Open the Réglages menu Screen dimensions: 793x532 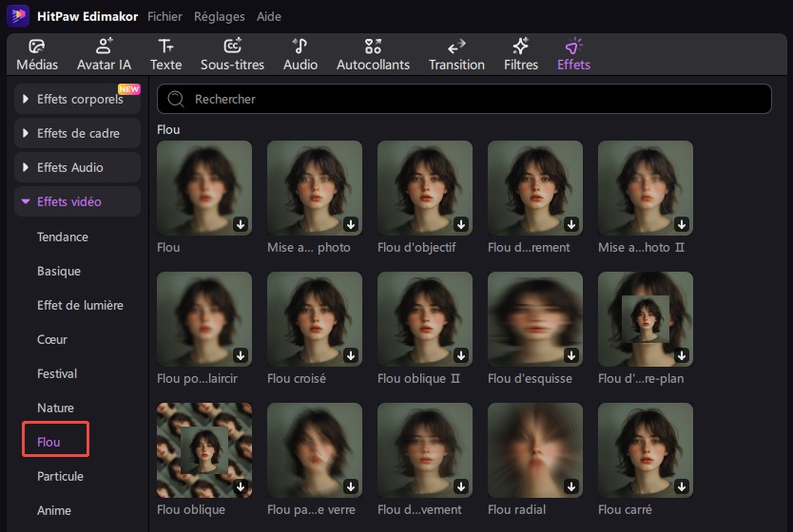pos(220,16)
